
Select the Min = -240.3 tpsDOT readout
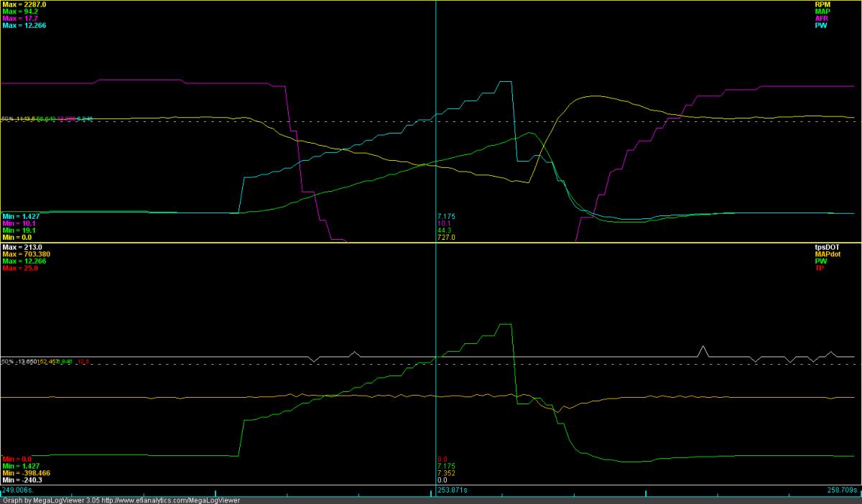[x=24, y=480]
